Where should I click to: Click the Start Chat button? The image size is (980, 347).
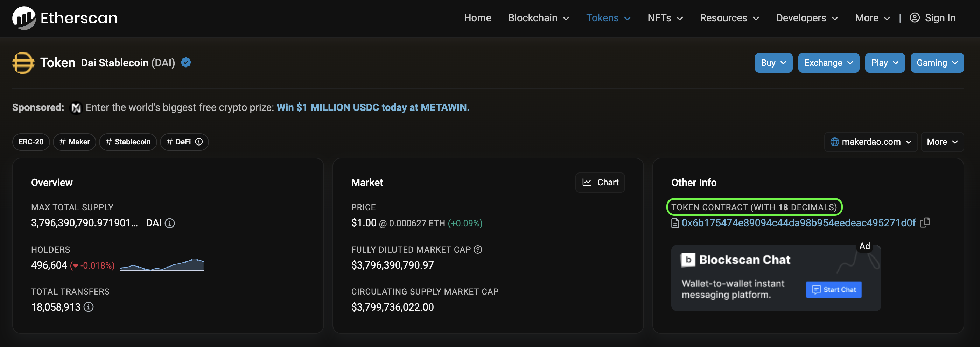[834, 290]
